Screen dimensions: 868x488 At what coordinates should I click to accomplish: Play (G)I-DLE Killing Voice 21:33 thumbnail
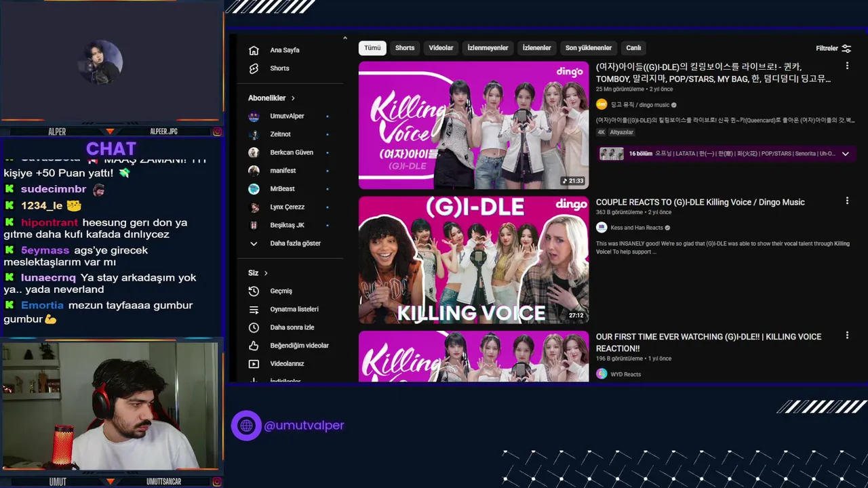point(473,125)
